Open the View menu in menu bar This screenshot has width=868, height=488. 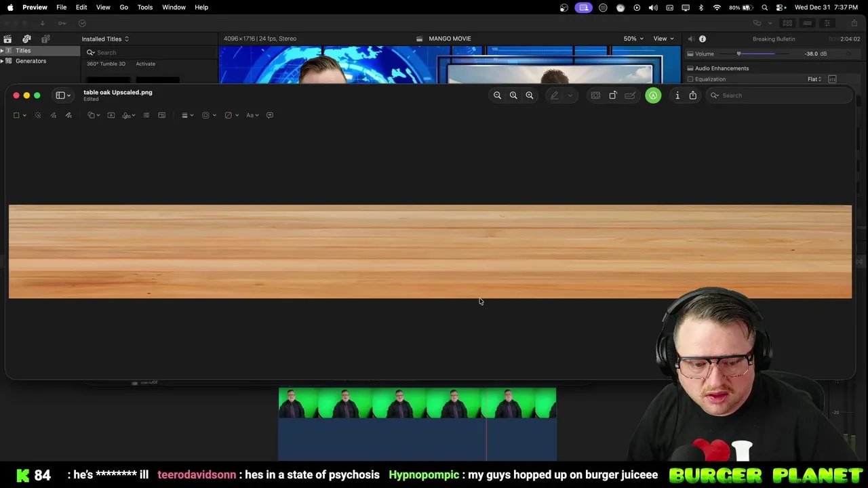point(103,7)
